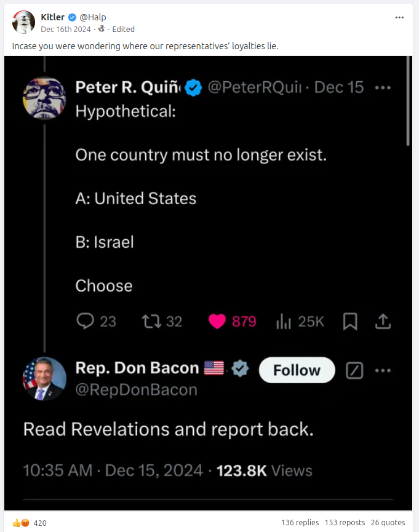Click the Dec 16th 2024 timestamp
The image size is (419, 532).
coord(66,29)
